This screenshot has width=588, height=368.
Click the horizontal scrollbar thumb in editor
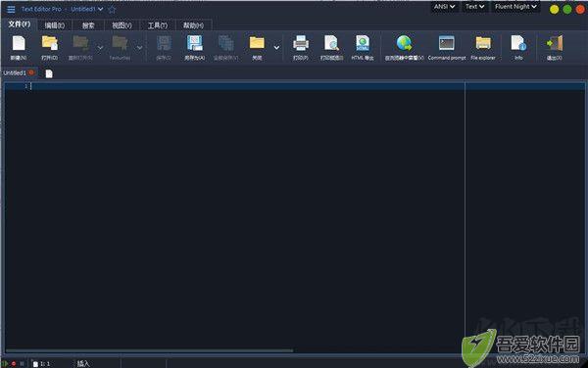pos(149,350)
